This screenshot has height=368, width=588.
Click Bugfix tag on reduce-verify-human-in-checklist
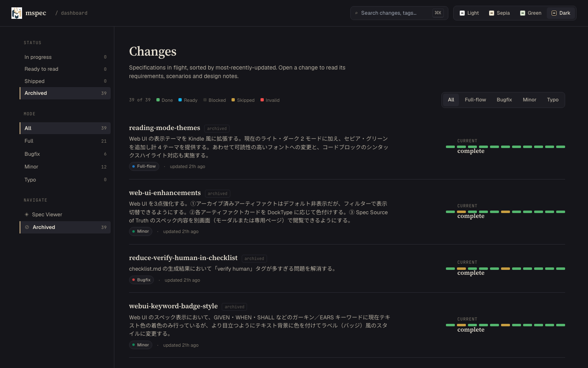[141, 280]
